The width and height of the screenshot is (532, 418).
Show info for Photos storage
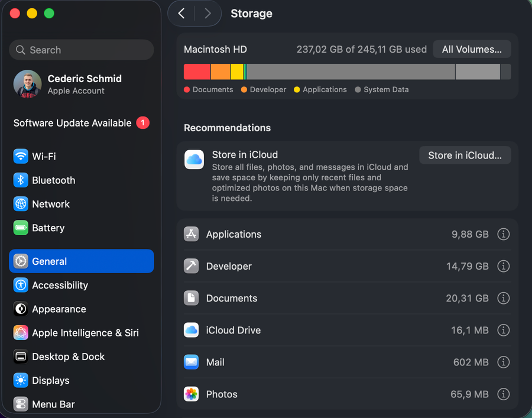point(504,394)
